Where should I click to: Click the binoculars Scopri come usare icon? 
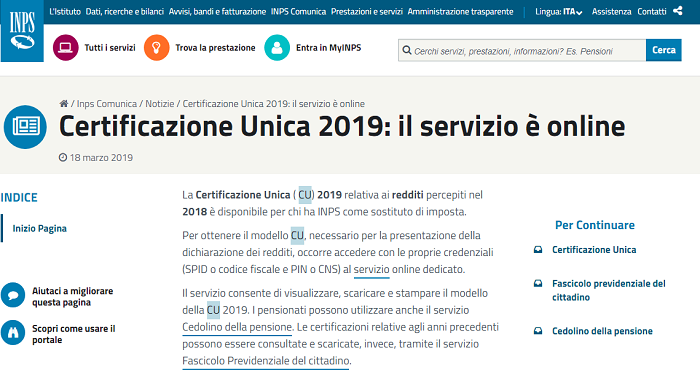click(13, 333)
